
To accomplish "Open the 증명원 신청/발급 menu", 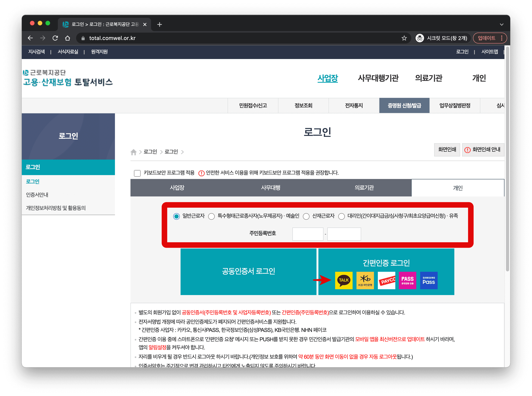I will point(404,105).
